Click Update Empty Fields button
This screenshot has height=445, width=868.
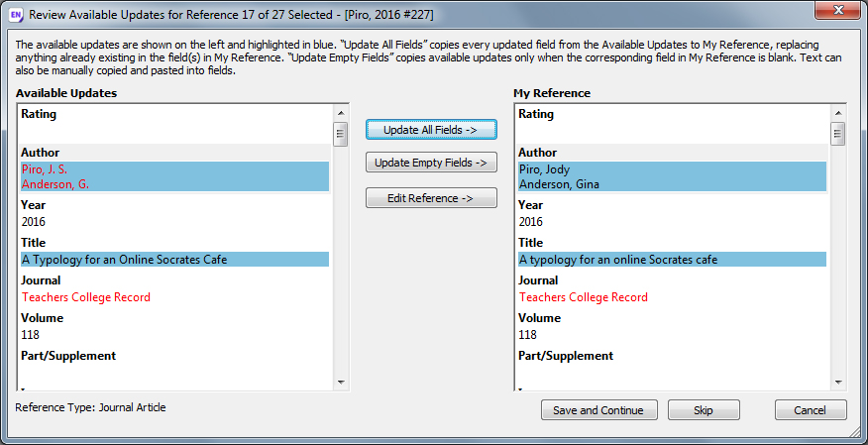pos(431,163)
